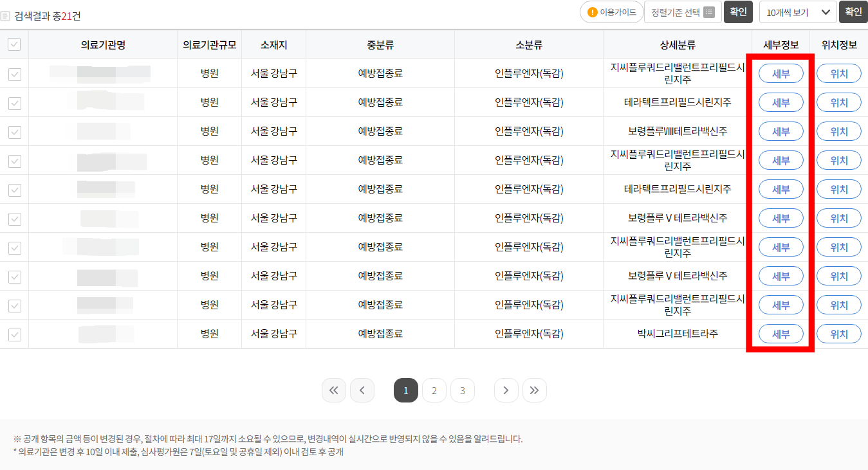The image size is (868, 470).
Task: Toggle the select-all checkbox in table header
Action: pos(14,44)
